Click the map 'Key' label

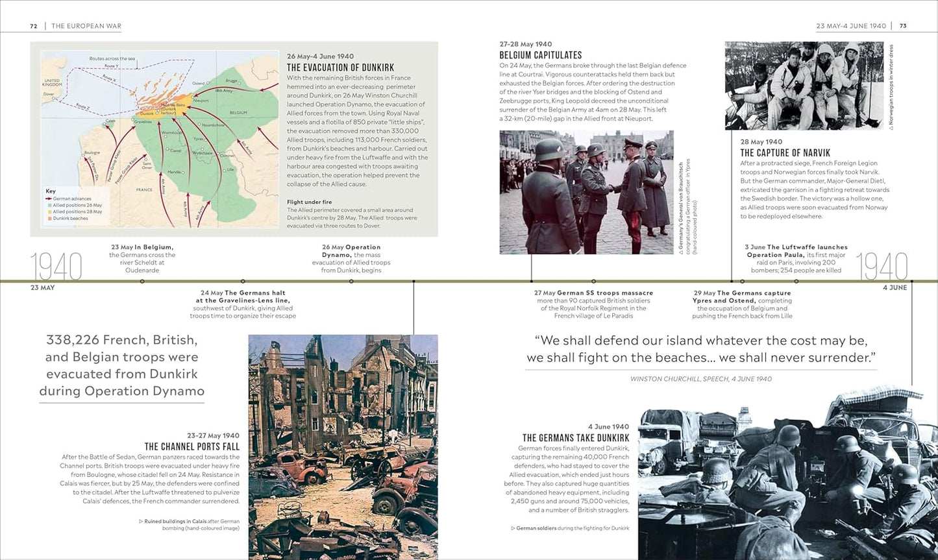(51, 191)
